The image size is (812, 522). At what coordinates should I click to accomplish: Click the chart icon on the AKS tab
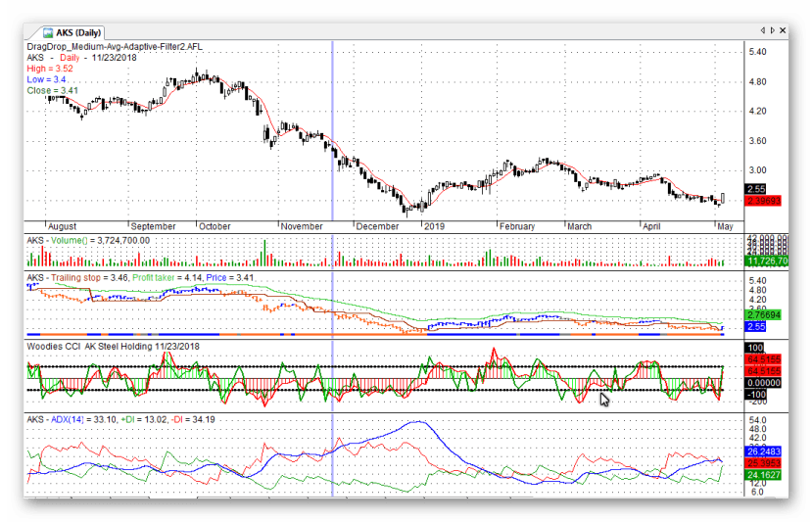click(48, 32)
